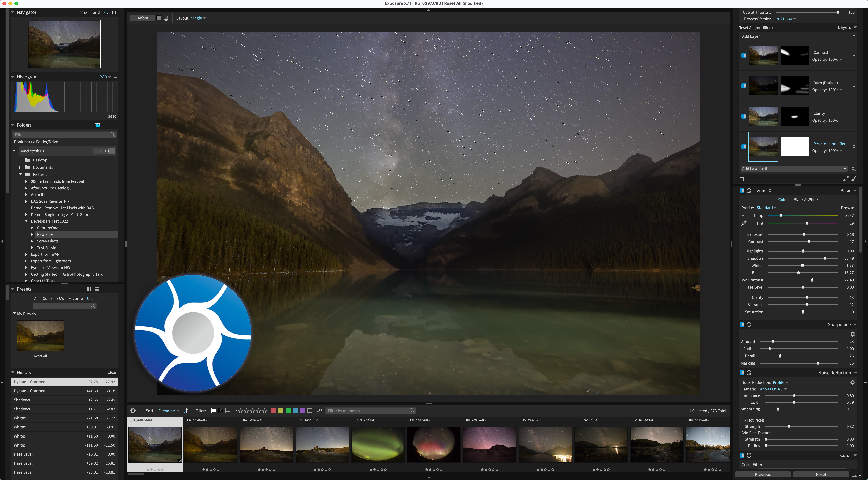The height and width of the screenshot is (480, 868).
Task: Toggle sort direction arrows in filmstrip
Action: (185, 411)
